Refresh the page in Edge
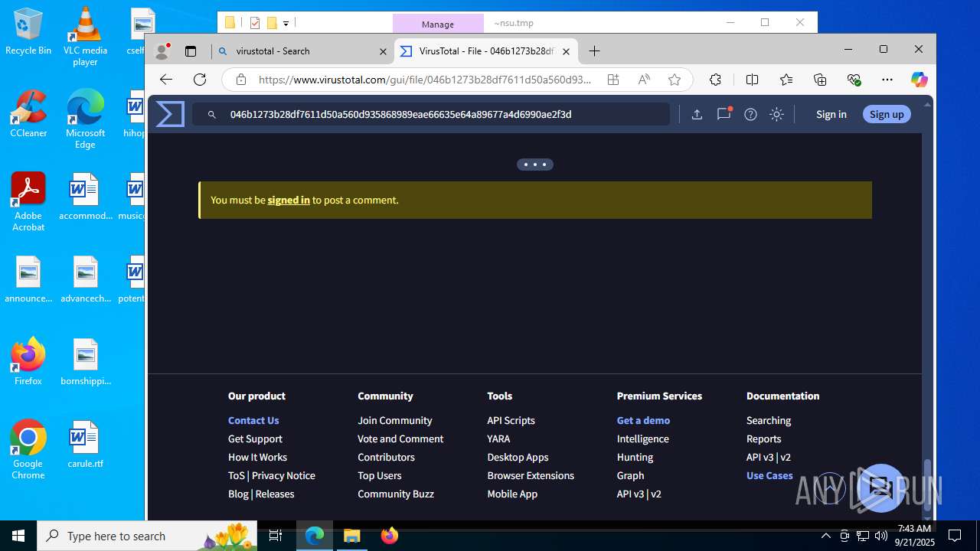 click(x=200, y=80)
